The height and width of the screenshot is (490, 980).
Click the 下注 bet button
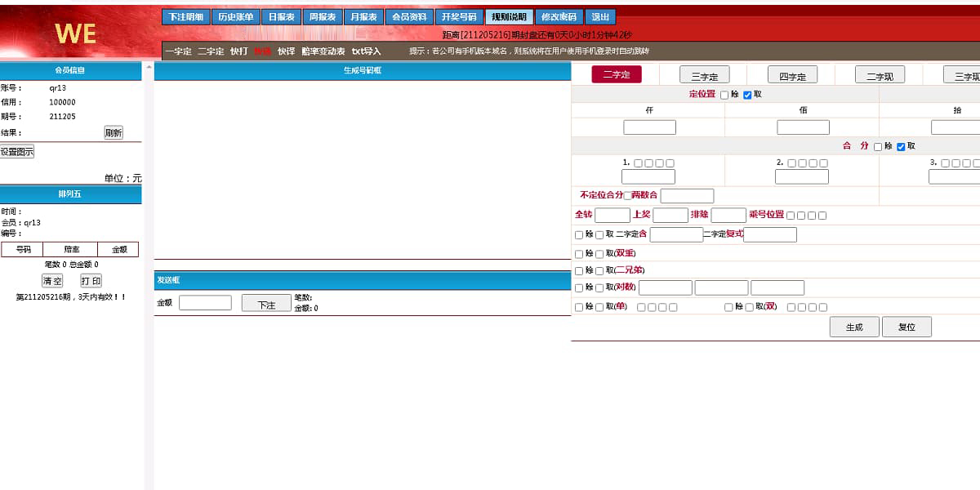(x=266, y=304)
